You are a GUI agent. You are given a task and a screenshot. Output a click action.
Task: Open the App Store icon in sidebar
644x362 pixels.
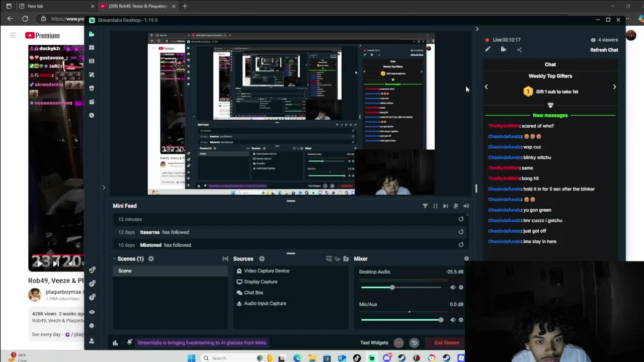[91, 88]
